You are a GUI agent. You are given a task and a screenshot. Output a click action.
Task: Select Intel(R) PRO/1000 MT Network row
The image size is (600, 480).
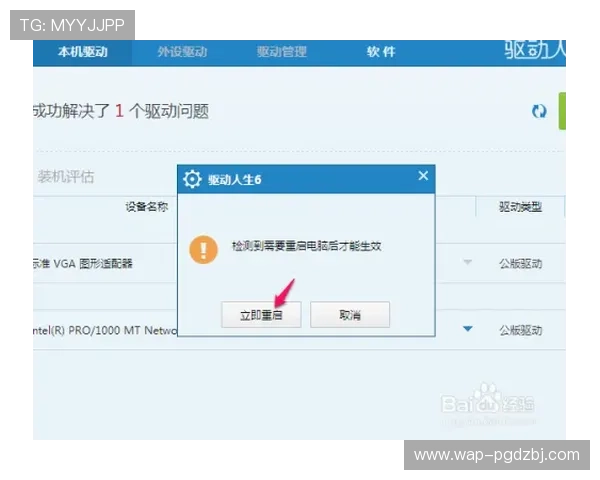coord(299,330)
